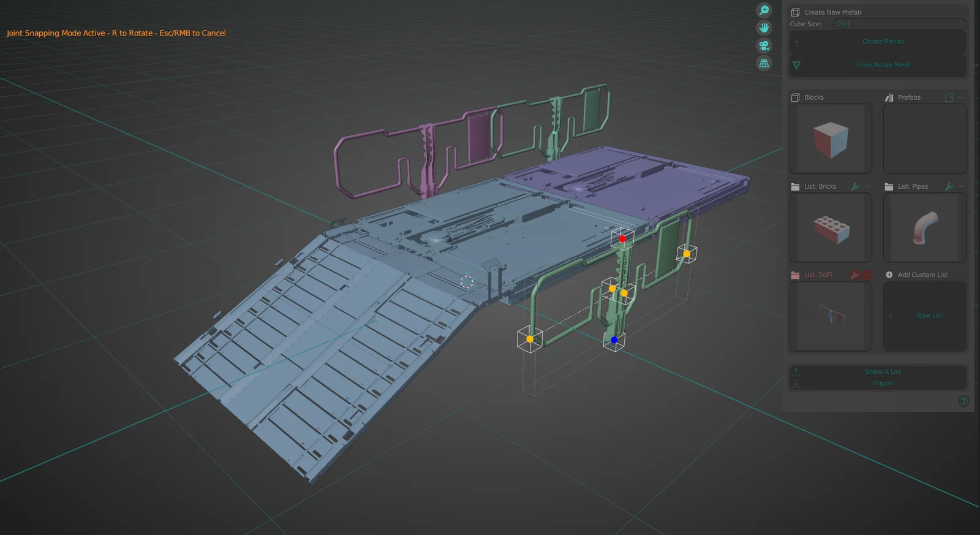Click the pan view hand icon
The width and height of the screenshot is (980, 535).
tap(764, 28)
